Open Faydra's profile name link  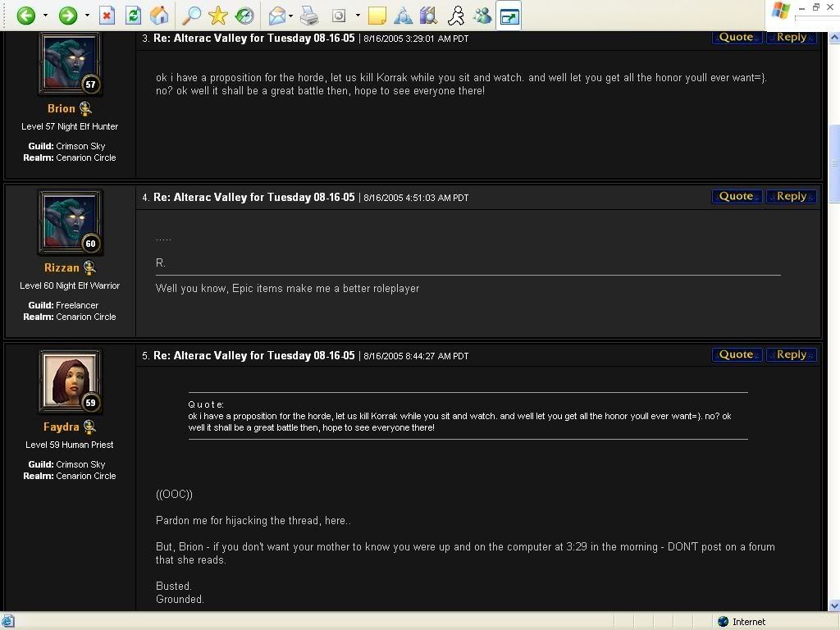(x=61, y=427)
